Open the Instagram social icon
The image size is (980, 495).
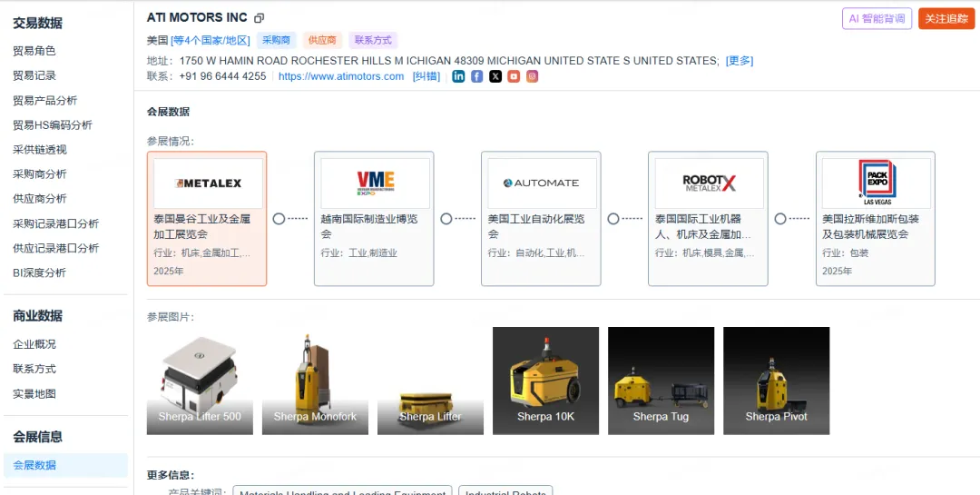click(x=532, y=76)
